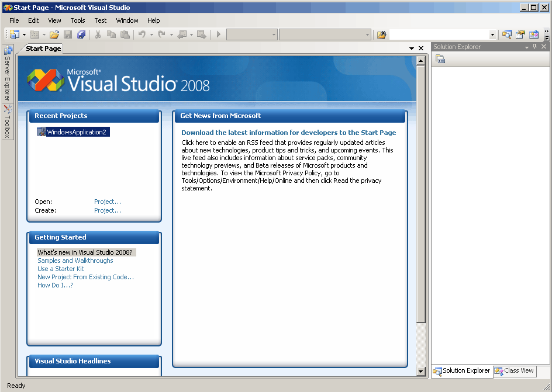Open the File menu
Viewport: 552px width, 392px height.
pyautogui.click(x=14, y=20)
